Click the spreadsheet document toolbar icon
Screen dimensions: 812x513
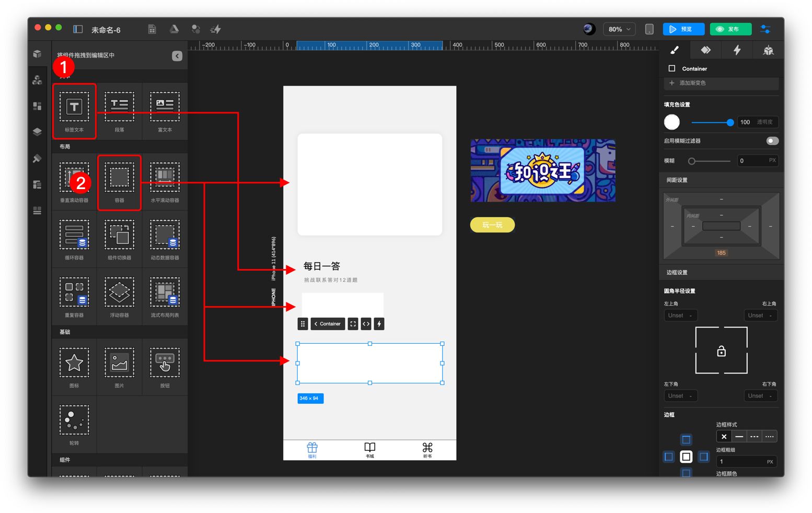point(152,29)
